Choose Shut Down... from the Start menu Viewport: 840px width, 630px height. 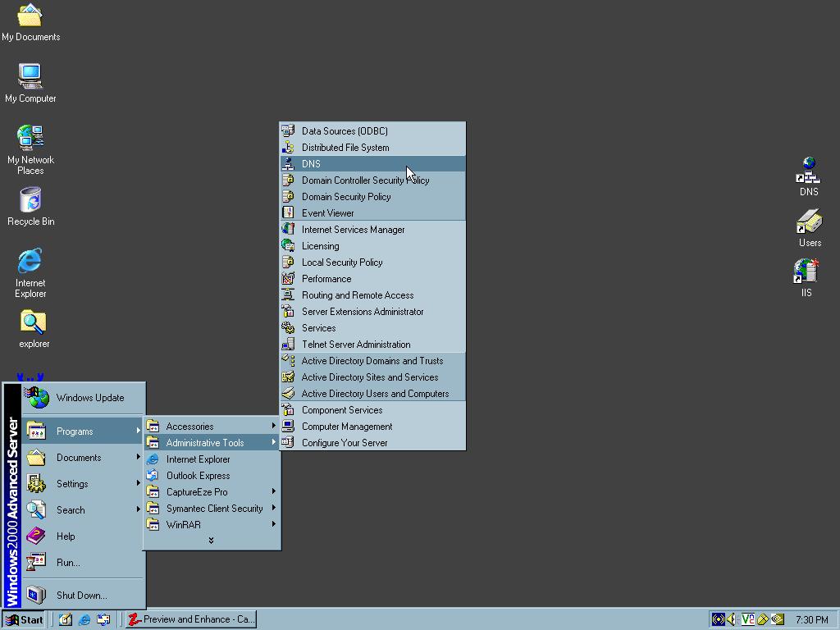(83, 596)
